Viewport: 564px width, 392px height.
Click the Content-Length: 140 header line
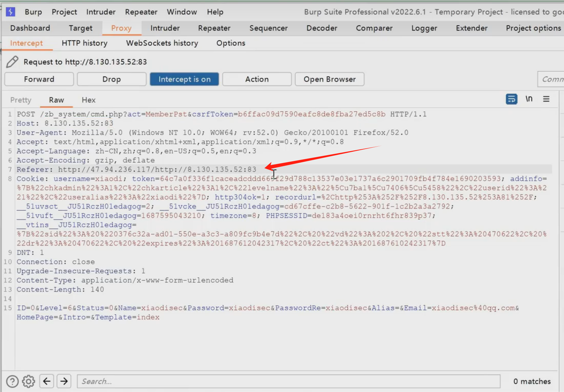[60, 289]
